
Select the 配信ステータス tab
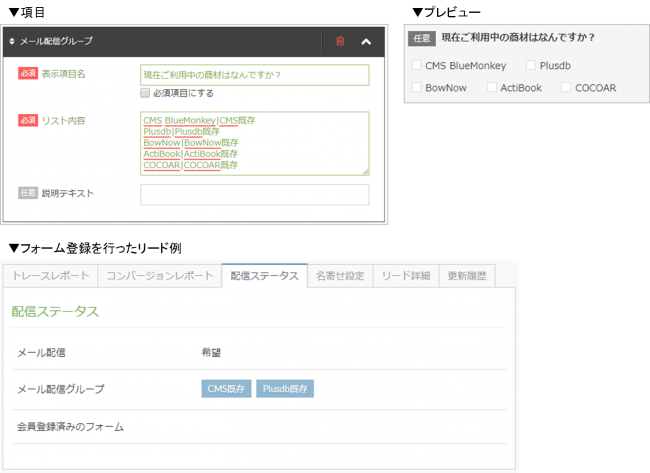click(x=264, y=276)
